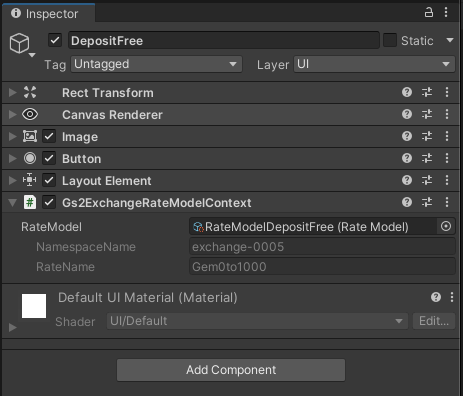Open the Tag dropdown showing Untagged

click(156, 64)
